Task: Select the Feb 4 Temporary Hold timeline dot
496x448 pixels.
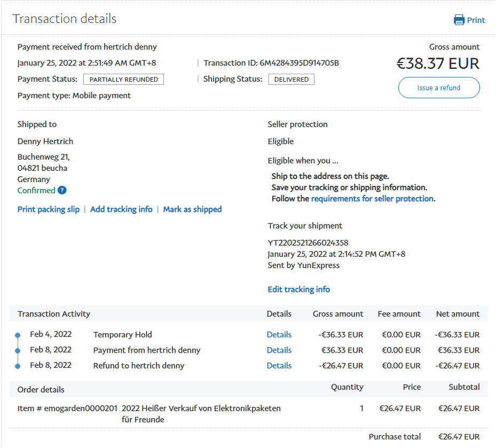Action: [x=18, y=335]
